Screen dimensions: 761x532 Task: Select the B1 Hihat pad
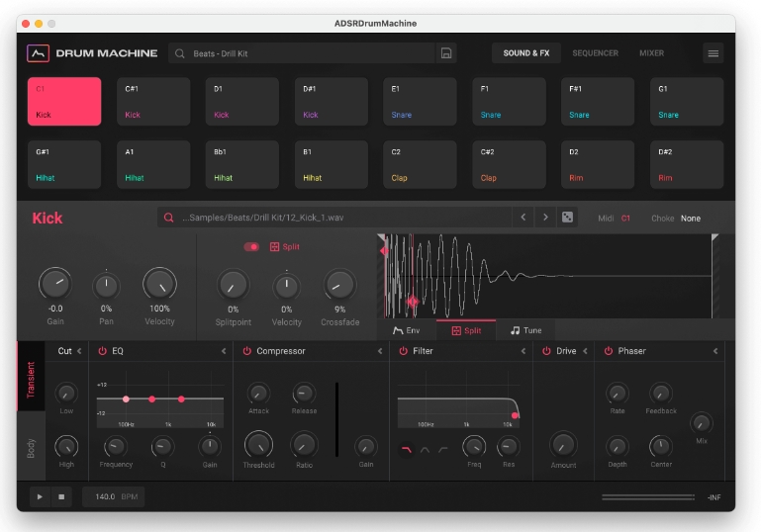[331, 164]
